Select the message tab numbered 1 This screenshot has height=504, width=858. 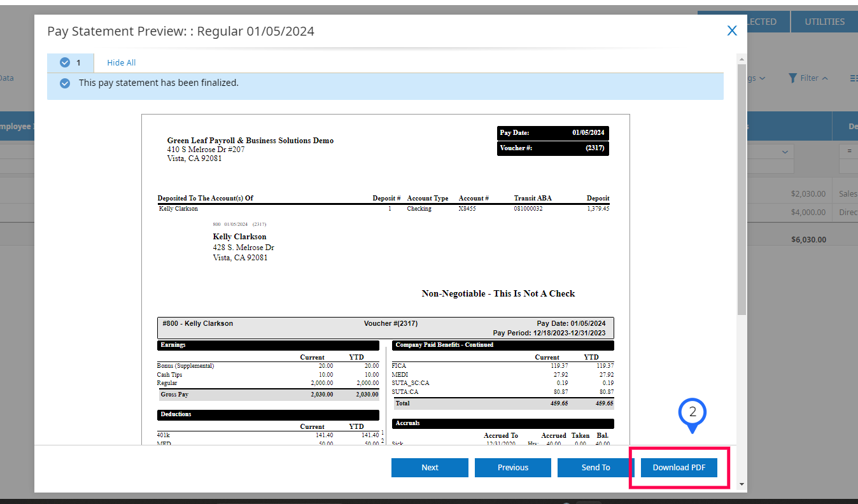tap(71, 62)
